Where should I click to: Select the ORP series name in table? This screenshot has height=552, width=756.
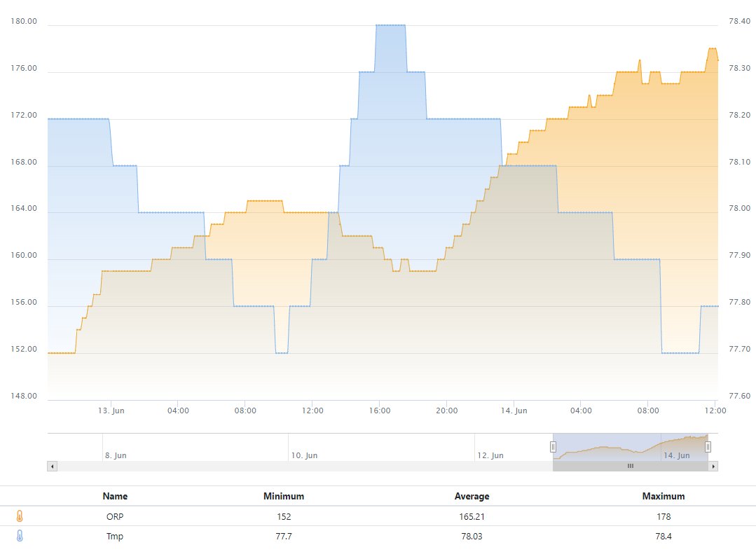(x=115, y=516)
